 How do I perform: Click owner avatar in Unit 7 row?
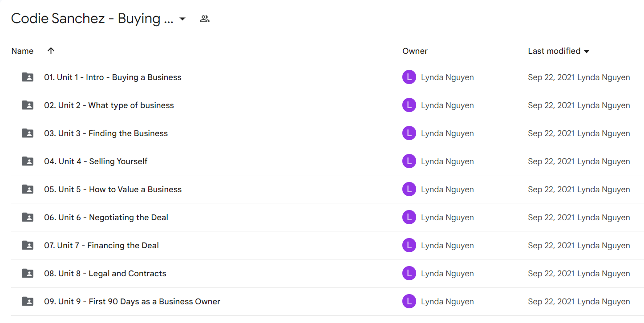409,245
